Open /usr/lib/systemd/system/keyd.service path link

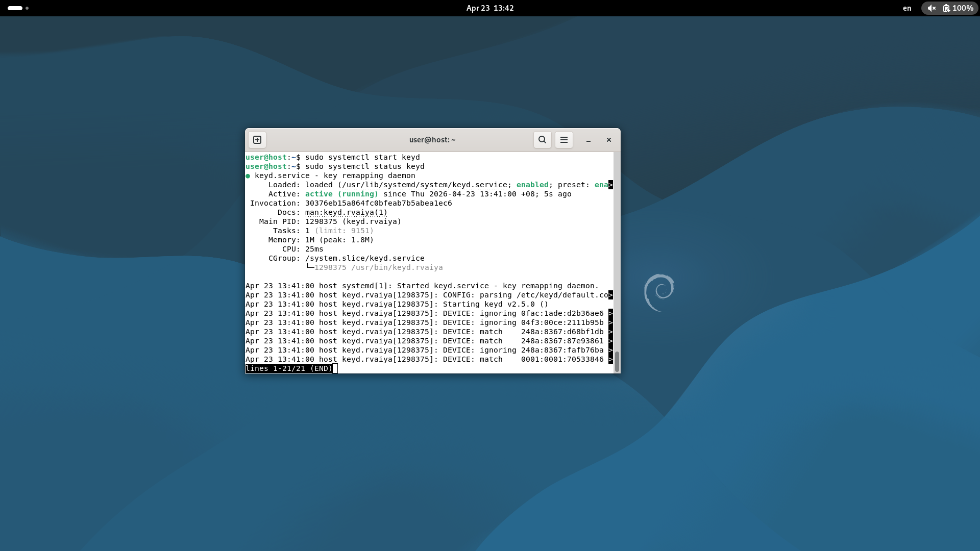coord(425,185)
